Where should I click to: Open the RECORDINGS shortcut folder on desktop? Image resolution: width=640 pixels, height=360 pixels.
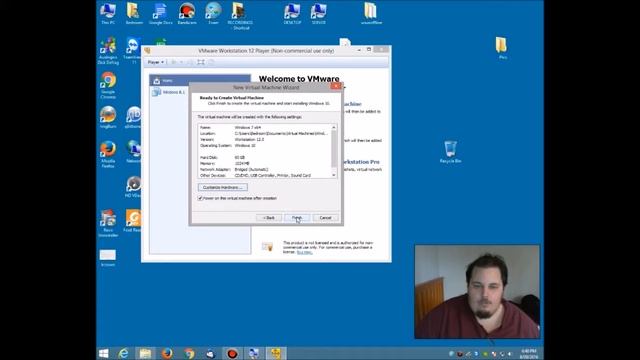click(x=240, y=16)
